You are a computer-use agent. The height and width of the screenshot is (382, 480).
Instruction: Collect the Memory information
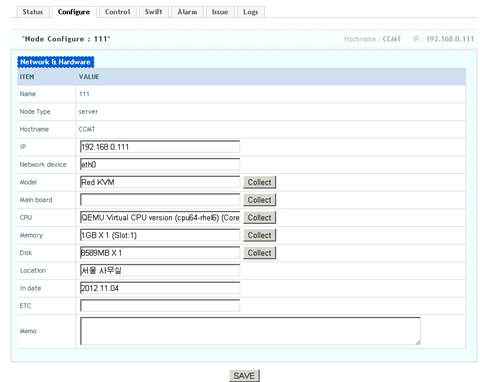(x=259, y=235)
